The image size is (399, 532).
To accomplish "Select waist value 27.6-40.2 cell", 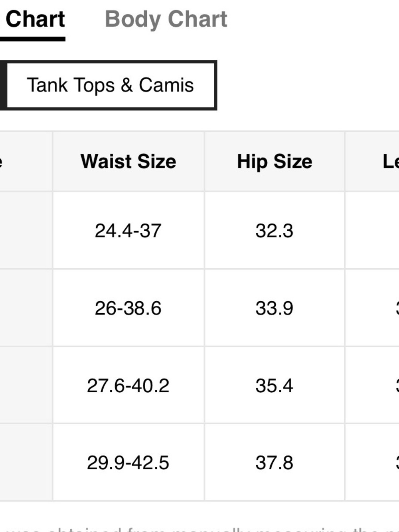I will tap(128, 385).
